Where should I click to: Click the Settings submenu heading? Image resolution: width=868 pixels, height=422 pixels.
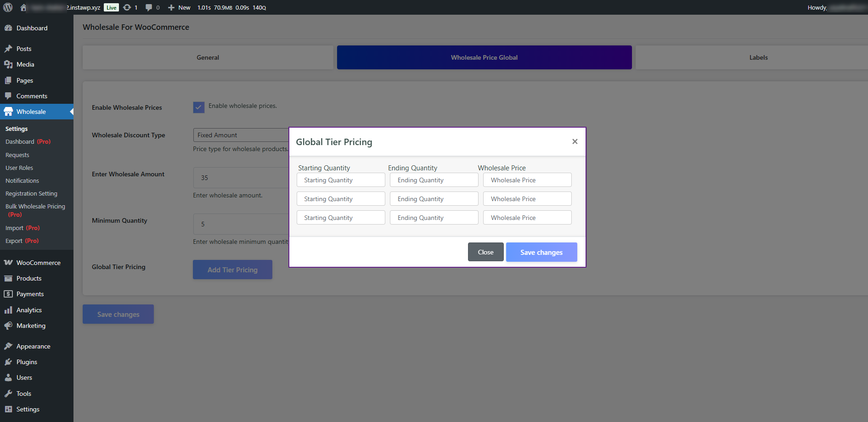[17, 129]
